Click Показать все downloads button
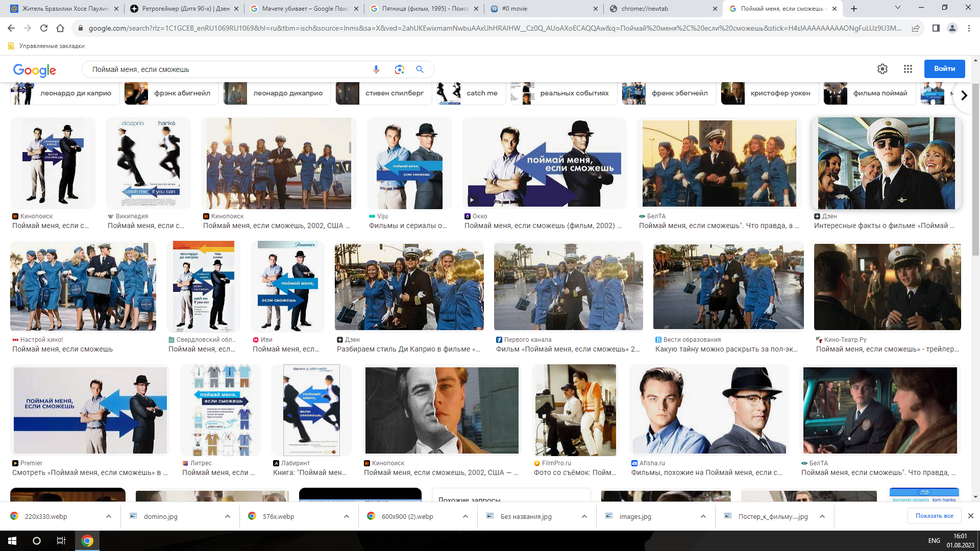Image resolution: width=980 pixels, height=551 pixels. click(934, 516)
